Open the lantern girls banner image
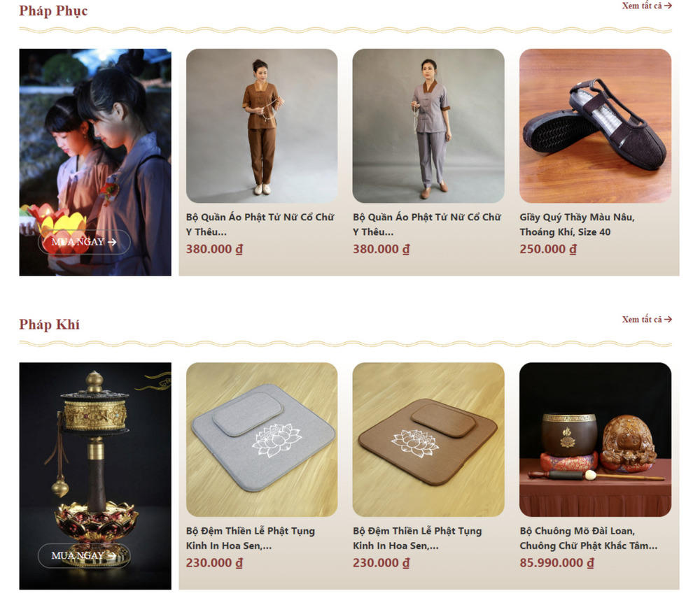 pos(95,162)
